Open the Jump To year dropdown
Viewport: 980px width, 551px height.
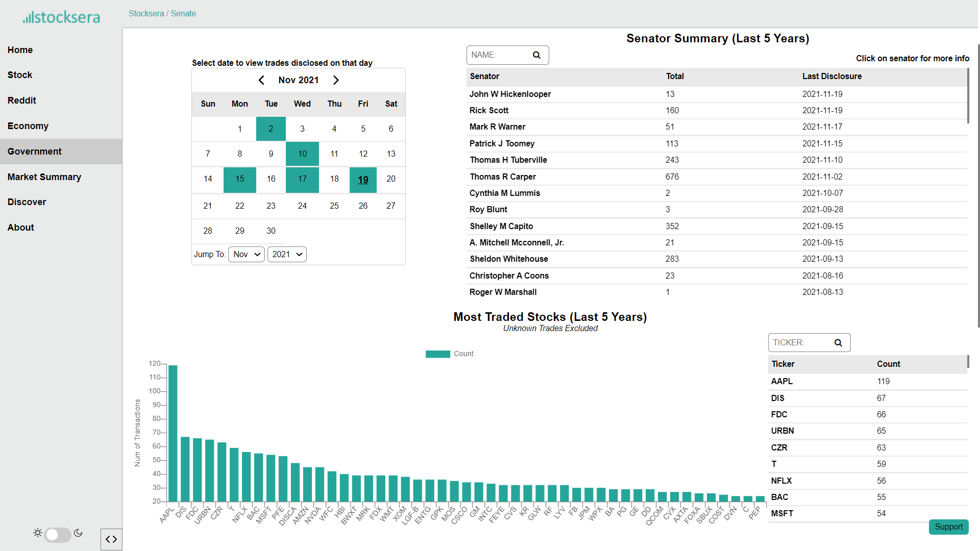pyautogui.click(x=287, y=254)
